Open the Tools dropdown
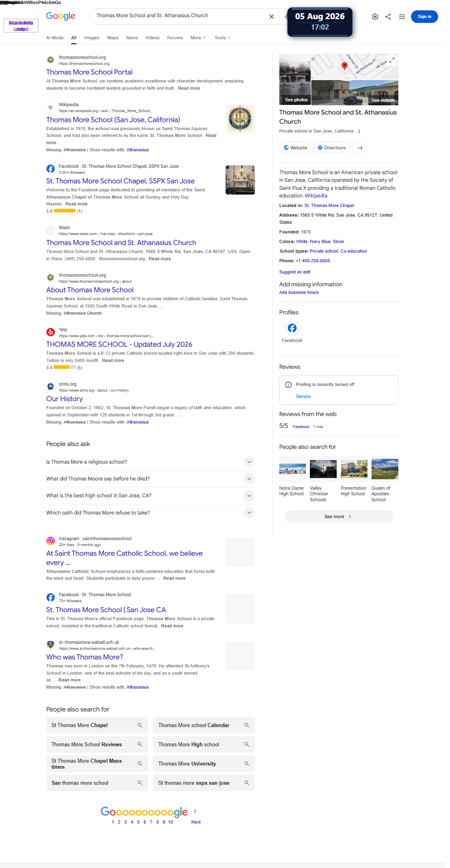The image size is (450, 868). tap(222, 38)
